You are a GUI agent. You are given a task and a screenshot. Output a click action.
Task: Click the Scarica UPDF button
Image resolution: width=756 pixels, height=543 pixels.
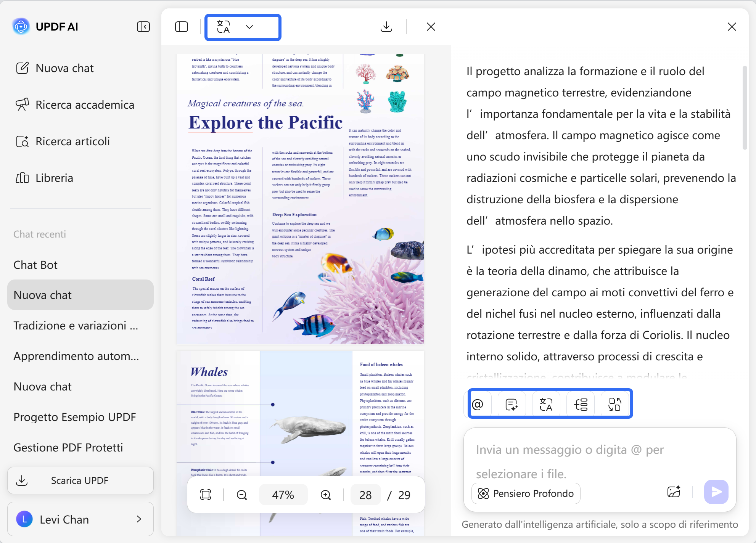(80, 480)
